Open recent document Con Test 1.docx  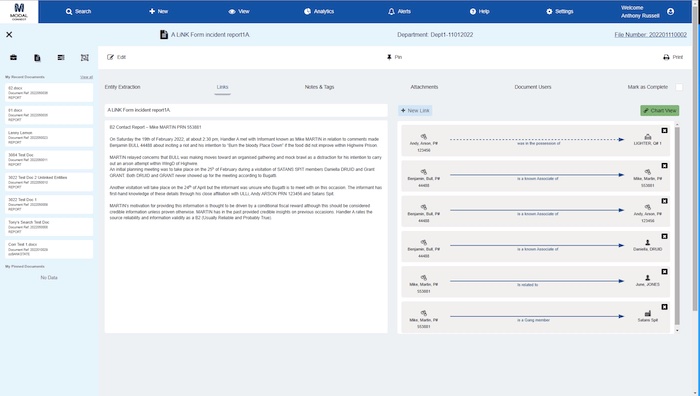49,249
